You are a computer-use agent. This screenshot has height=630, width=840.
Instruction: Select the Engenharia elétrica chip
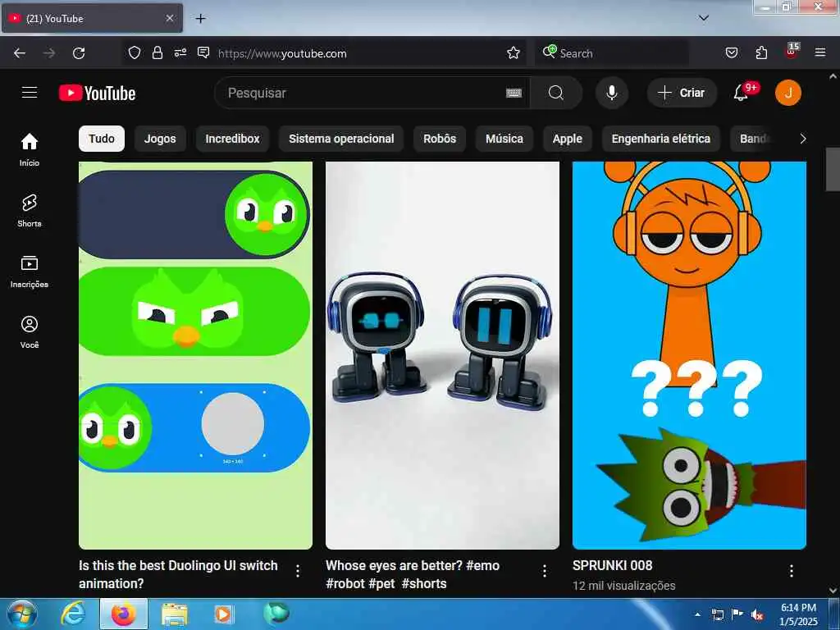[x=660, y=139]
